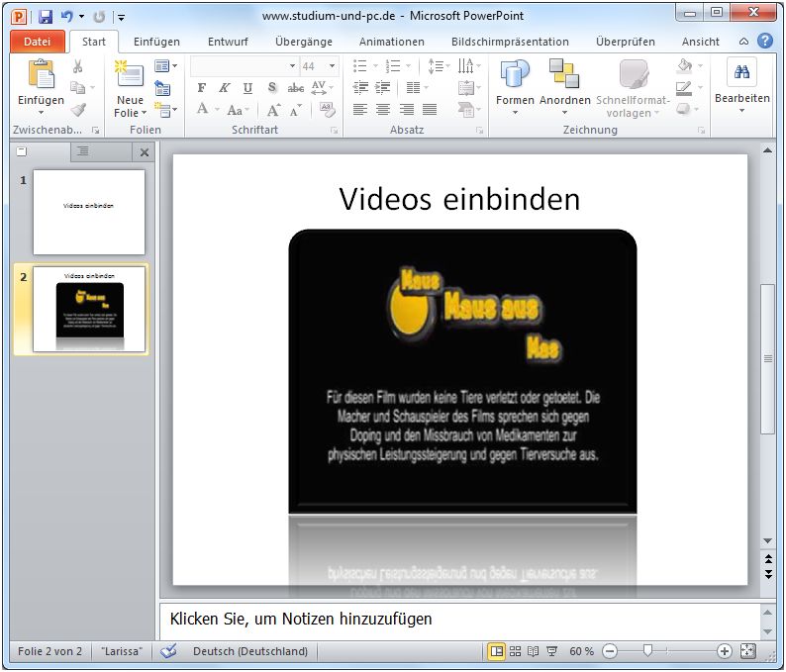This screenshot has width=786, height=672.
Task: Select the Format Painter brush
Action: tap(78, 110)
